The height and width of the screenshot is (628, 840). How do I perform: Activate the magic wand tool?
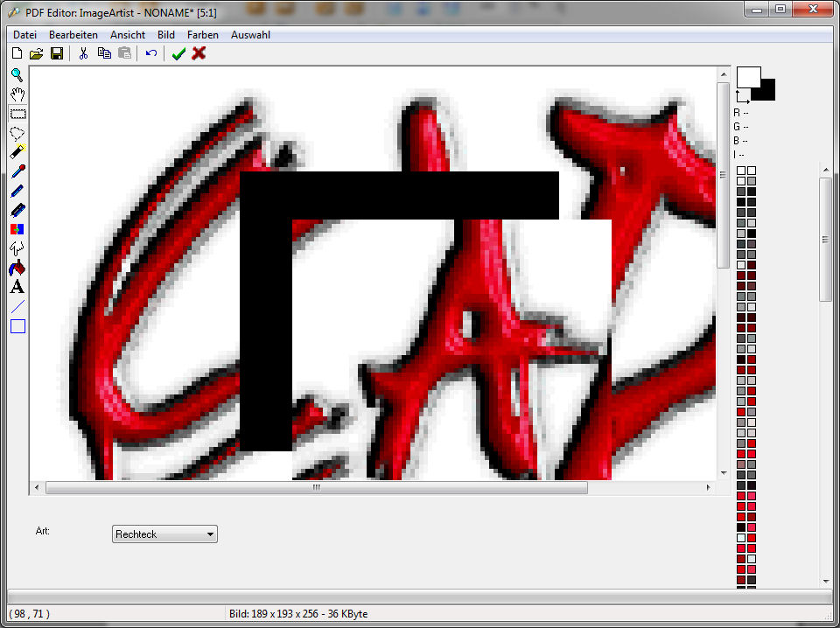pyautogui.click(x=17, y=152)
